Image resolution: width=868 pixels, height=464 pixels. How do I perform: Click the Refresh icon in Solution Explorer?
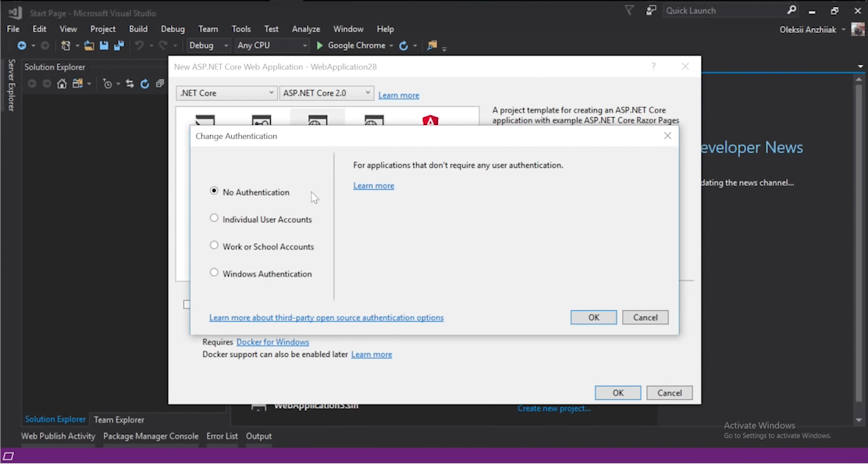click(144, 84)
